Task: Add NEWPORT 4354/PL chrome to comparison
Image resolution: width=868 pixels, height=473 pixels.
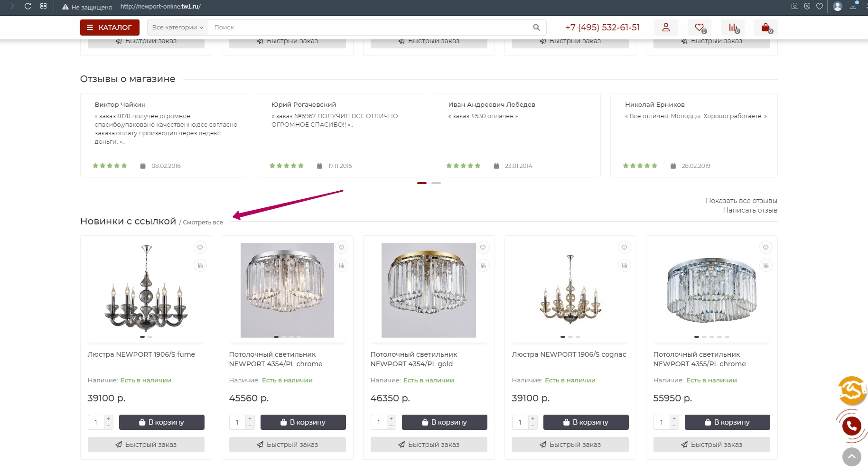Action: 342,266
